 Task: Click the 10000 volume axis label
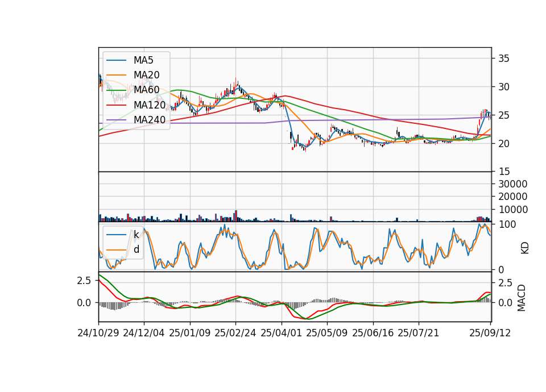click(x=512, y=210)
